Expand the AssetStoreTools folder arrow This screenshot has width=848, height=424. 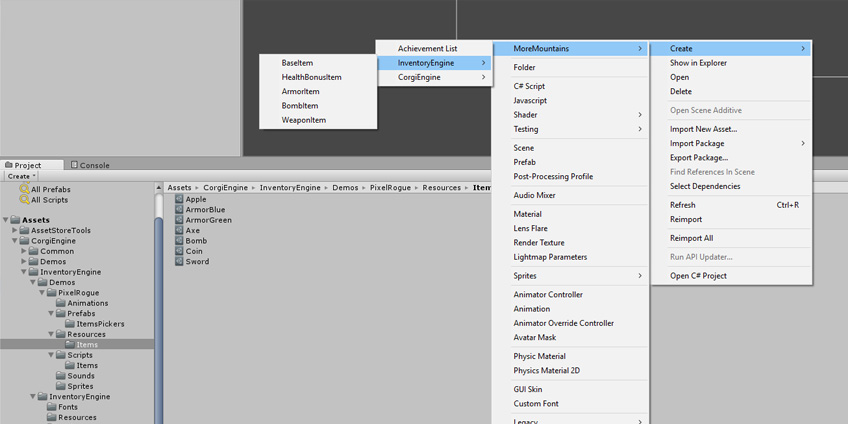coord(15,230)
